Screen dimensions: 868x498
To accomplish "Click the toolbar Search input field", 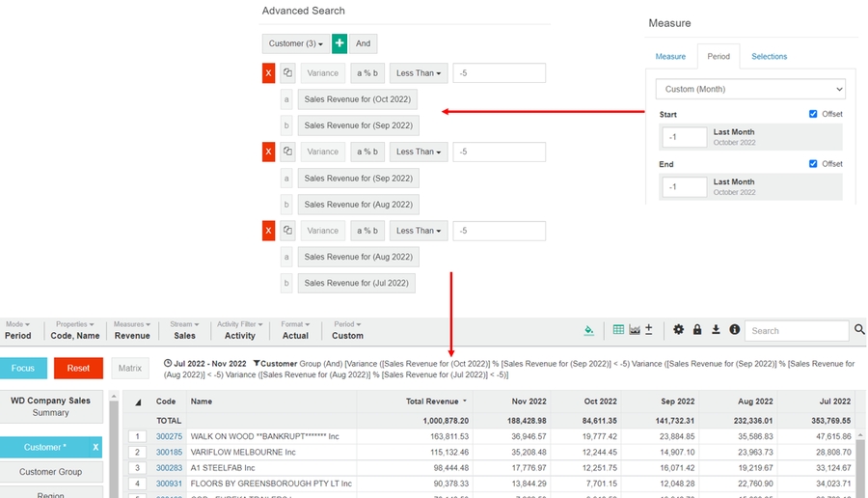I will coord(796,330).
